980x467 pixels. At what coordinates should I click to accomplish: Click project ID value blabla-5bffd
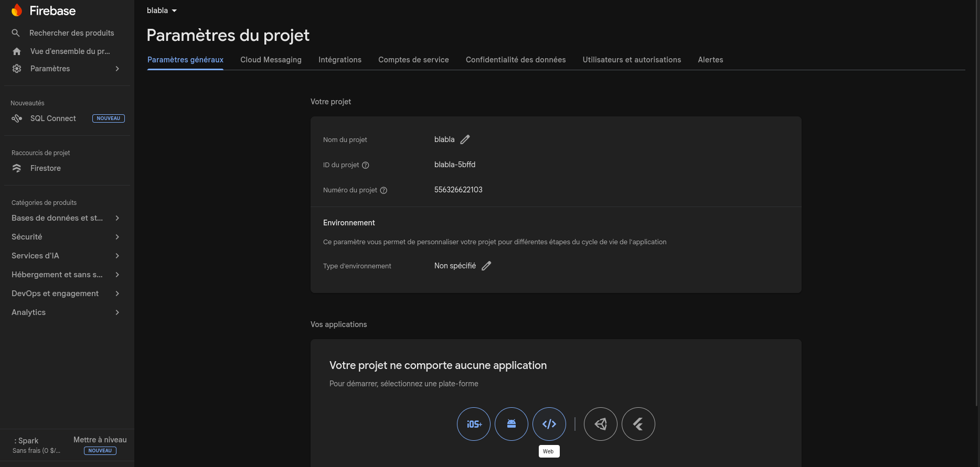click(x=455, y=165)
